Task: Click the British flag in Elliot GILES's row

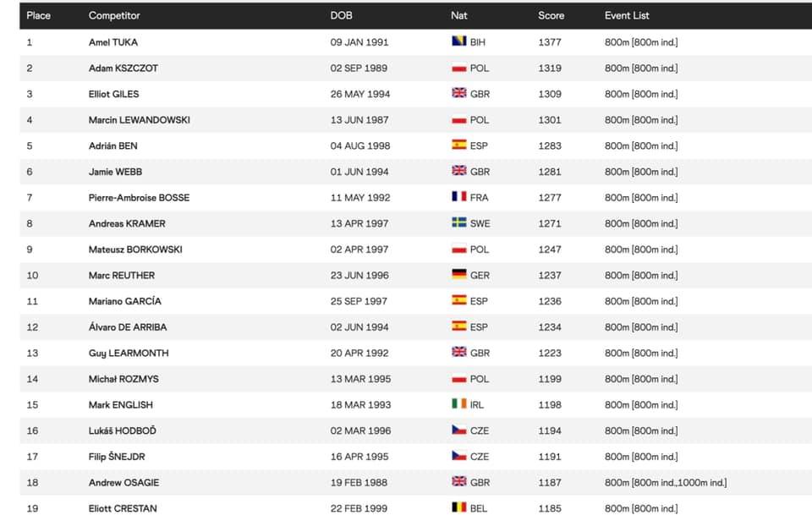Action: pyautogui.click(x=458, y=93)
